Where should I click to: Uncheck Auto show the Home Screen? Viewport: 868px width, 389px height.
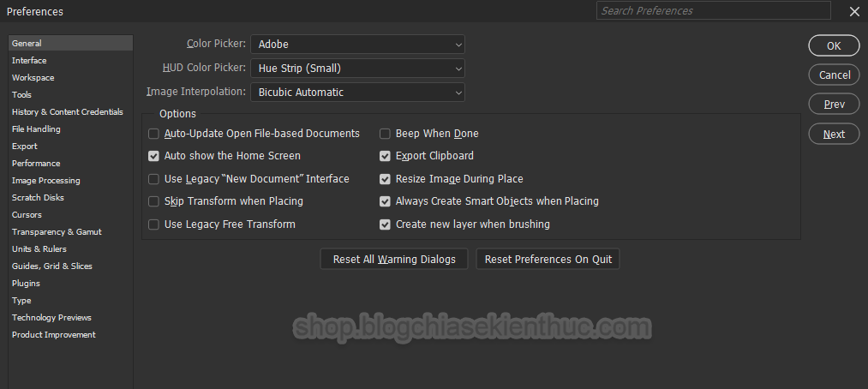pos(153,156)
